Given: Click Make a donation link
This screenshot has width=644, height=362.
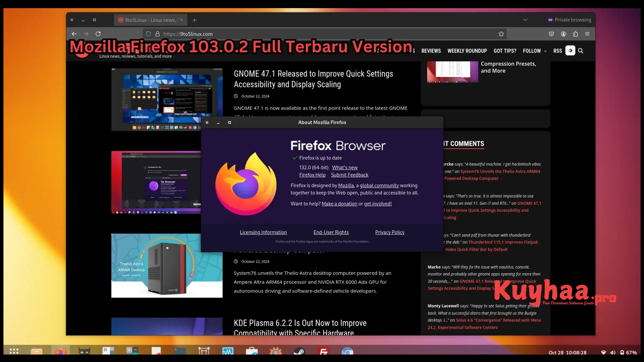Looking at the screenshot, I should click(x=339, y=204).
